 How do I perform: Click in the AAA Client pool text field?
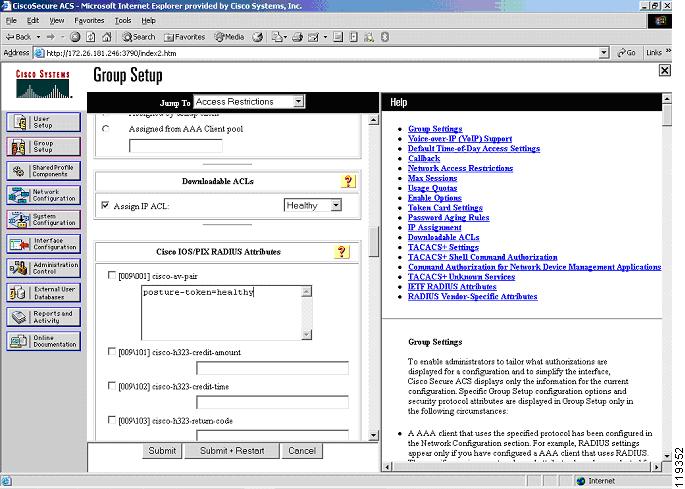(x=176, y=146)
